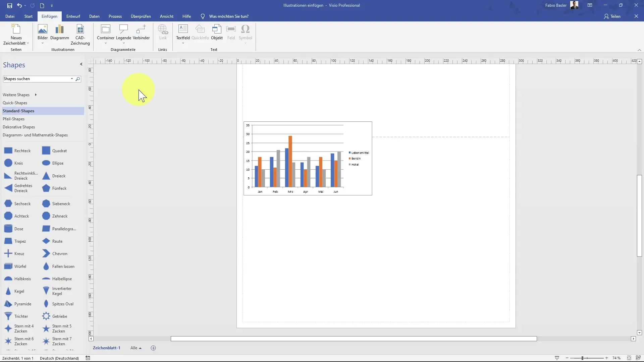Undo last action via Undo arrow
644x362 pixels.
(19, 5)
